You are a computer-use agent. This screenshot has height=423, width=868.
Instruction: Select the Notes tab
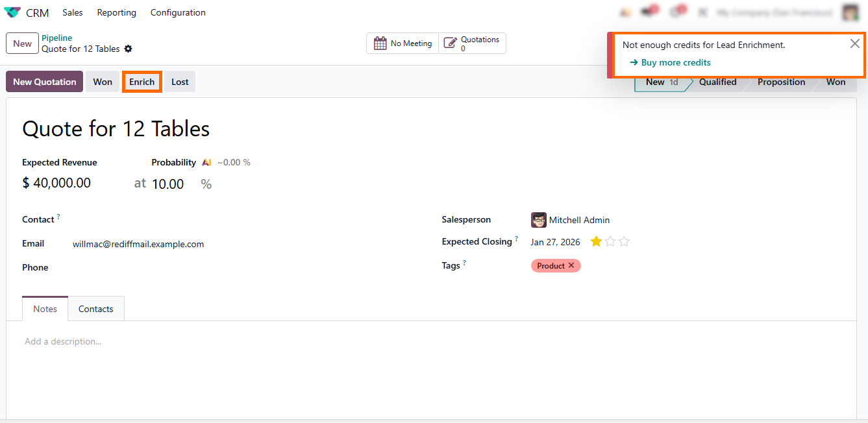tap(45, 309)
